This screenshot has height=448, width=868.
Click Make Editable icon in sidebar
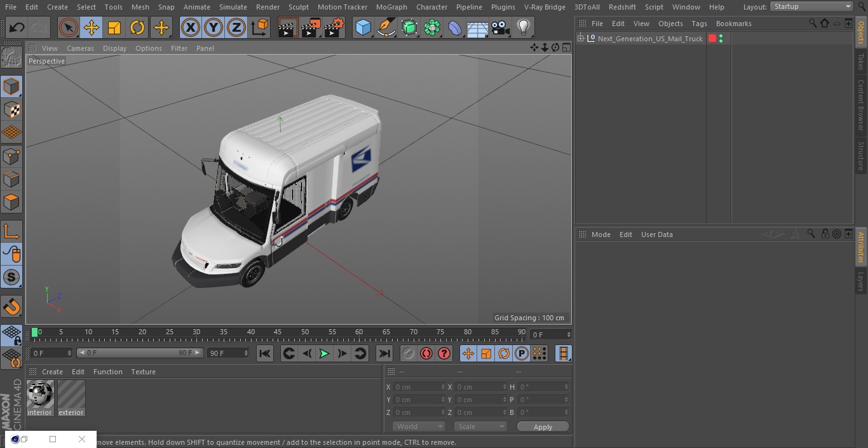click(x=11, y=58)
